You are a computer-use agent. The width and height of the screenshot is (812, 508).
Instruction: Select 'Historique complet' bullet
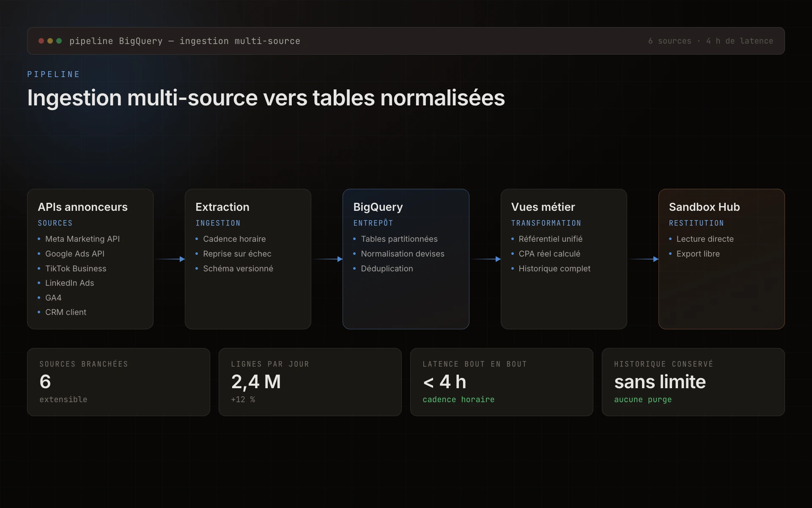(554, 268)
